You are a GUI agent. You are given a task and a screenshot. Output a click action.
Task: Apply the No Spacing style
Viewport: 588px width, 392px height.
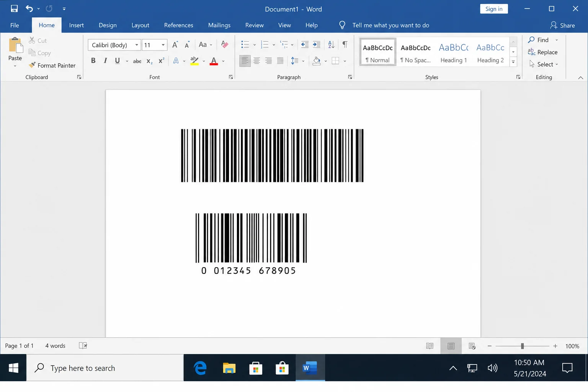coord(416,52)
